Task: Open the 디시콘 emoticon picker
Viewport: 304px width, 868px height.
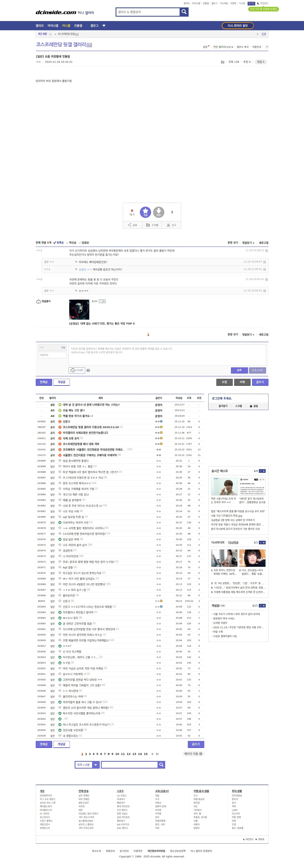Action: pos(77,370)
